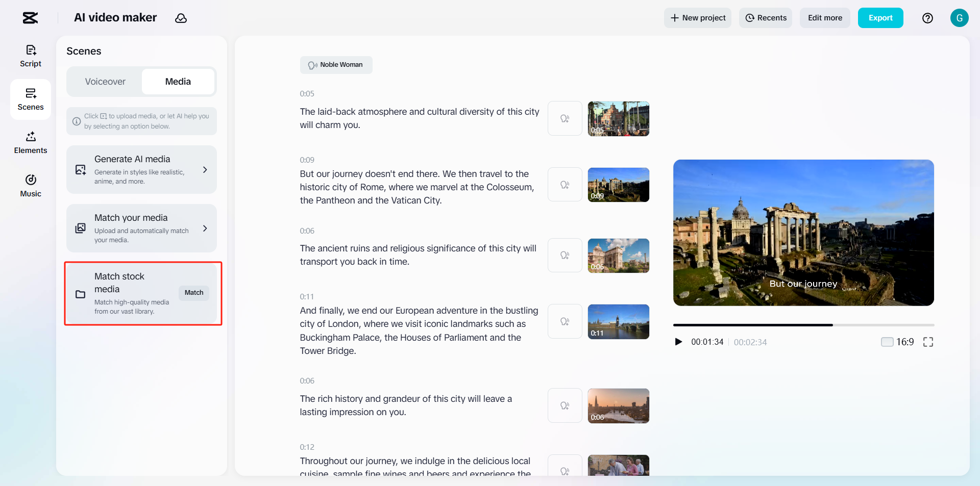The height and width of the screenshot is (486, 980).
Task: Open the help question mark icon
Action: (927, 18)
